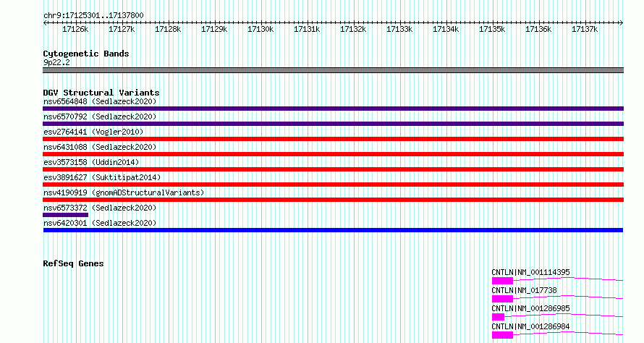
Task: Click the 17129k ruler tick label
Action: [x=214, y=29]
